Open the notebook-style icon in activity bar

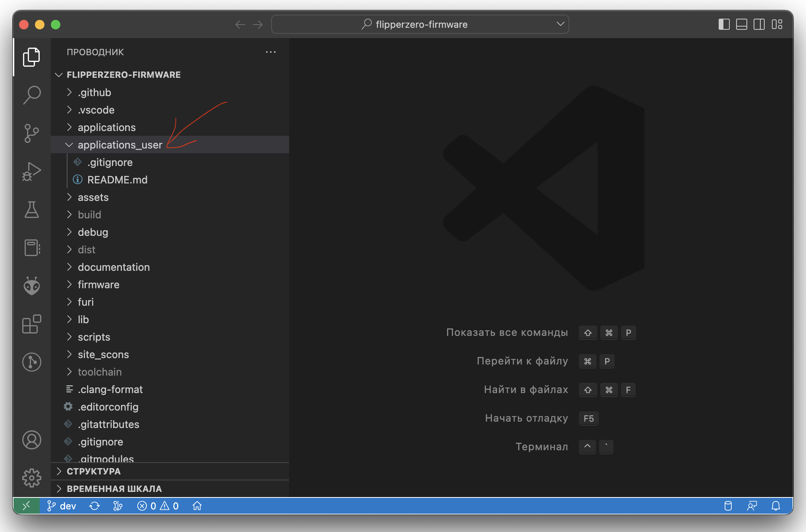(32, 248)
